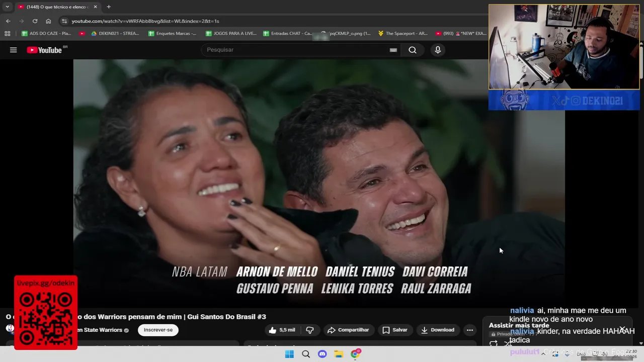Reload the page with the refresh icon
The width and height of the screenshot is (644, 362).
[x=35, y=21]
